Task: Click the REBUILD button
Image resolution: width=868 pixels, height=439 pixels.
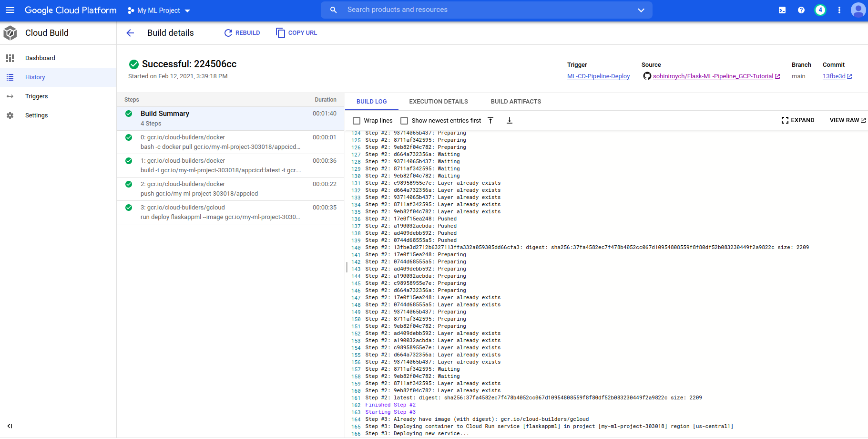Action: (242, 33)
